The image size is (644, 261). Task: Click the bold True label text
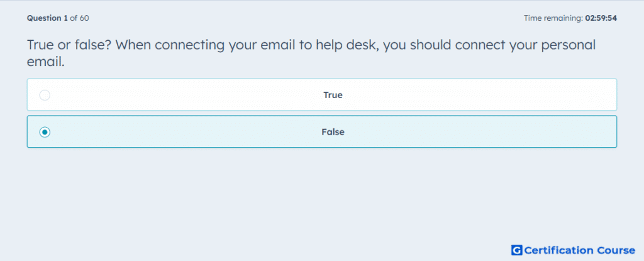tap(333, 95)
